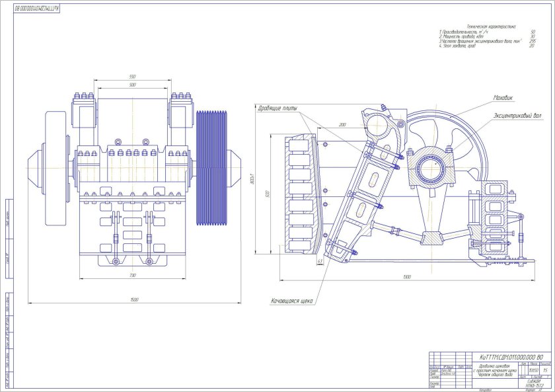Viewport: 555px width, 392px height.
Task: Click the "СибАДИ" organization cell
Action: (x=534, y=381)
